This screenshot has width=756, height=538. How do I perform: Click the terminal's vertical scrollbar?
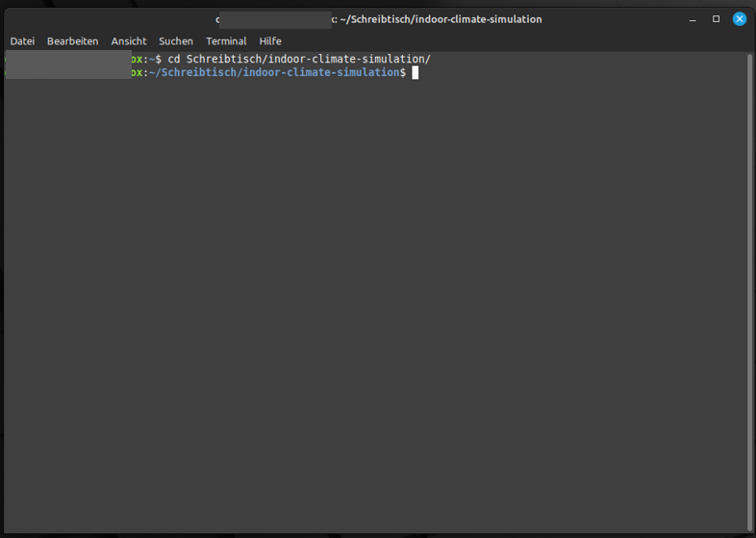click(x=749, y=289)
